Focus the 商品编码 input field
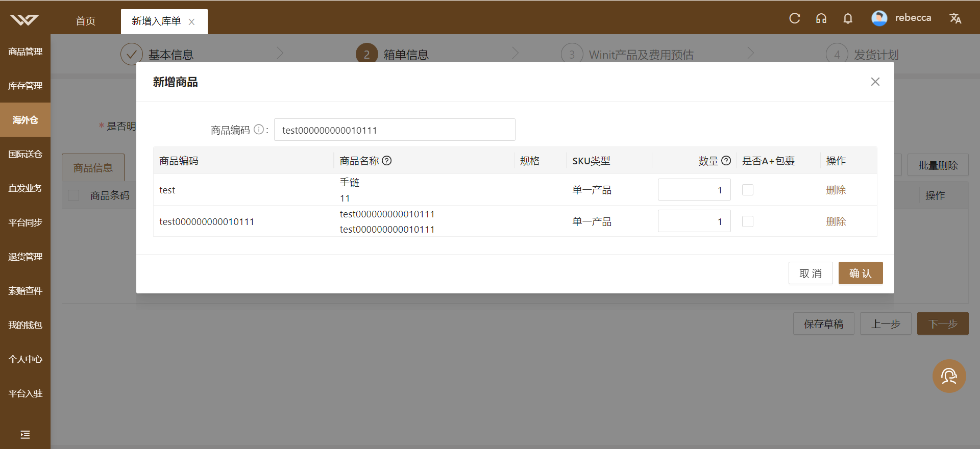Screen dimensions: 980x449 point(395,130)
